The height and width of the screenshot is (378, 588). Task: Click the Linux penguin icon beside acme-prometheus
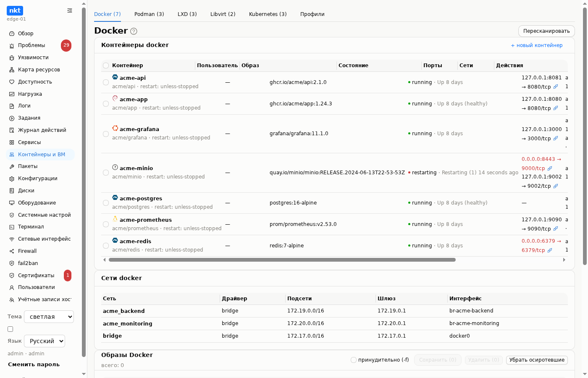[115, 219]
